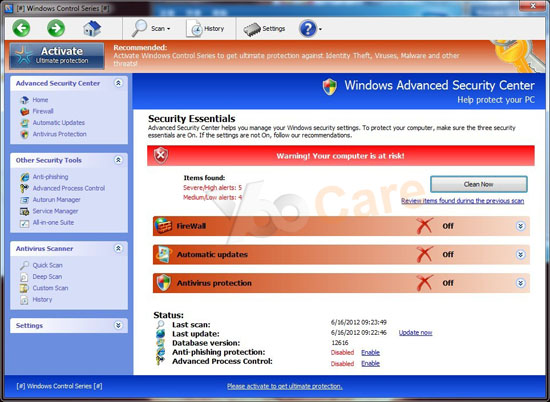Image resolution: width=550 pixels, height=402 pixels.
Task: Open Review items found during previous scan
Action: coord(462,201)
